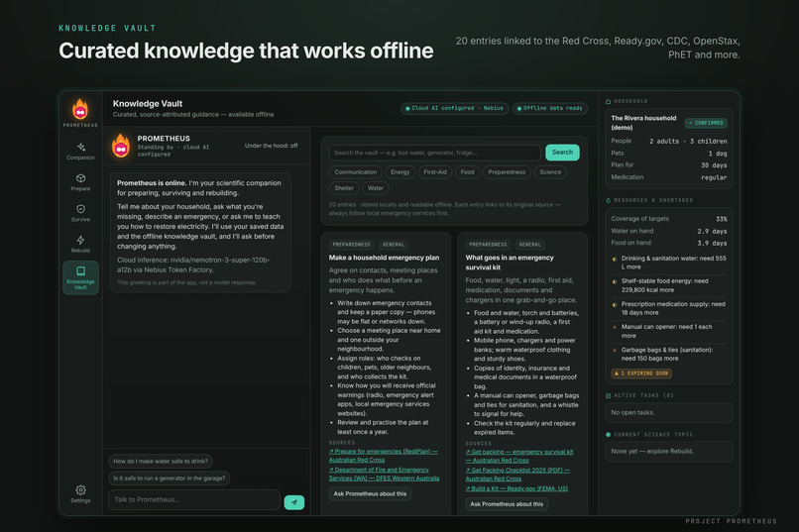Ask Prometheus about the survival kit card
This screenshot has height=532, width=799.
pos(507,504)
